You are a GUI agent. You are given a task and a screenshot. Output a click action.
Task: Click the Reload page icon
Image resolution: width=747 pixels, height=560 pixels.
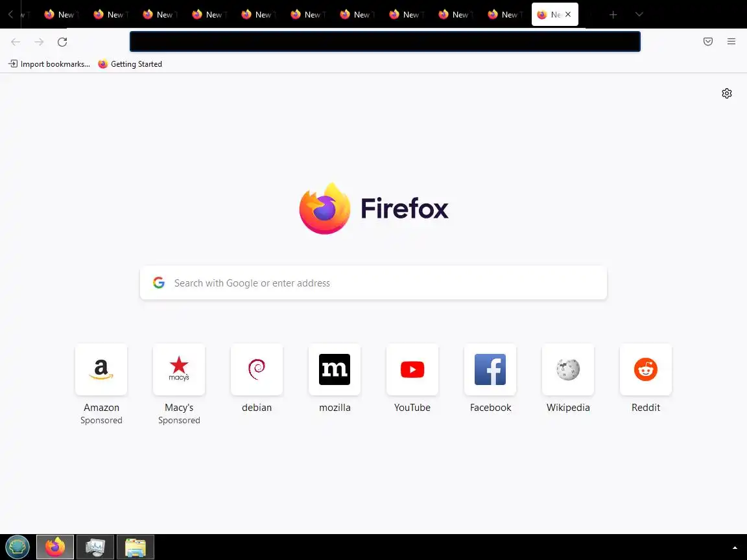pyautogui.click(x=62, y=42)
